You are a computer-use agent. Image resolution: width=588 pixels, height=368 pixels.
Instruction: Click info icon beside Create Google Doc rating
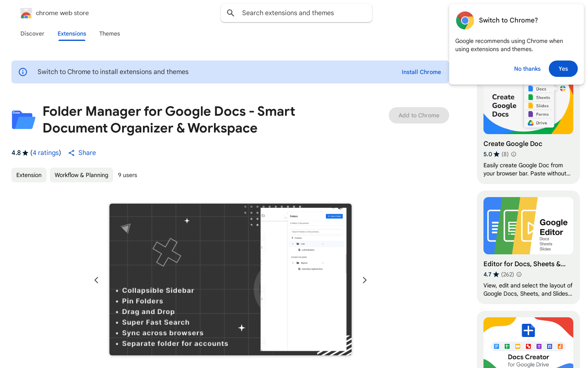(x=514, y=154)
